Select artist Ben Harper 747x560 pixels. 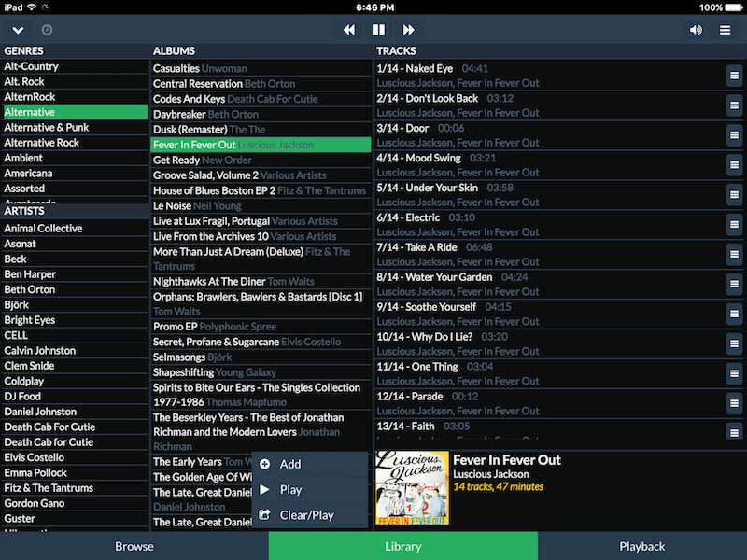(x=76, y=274)
